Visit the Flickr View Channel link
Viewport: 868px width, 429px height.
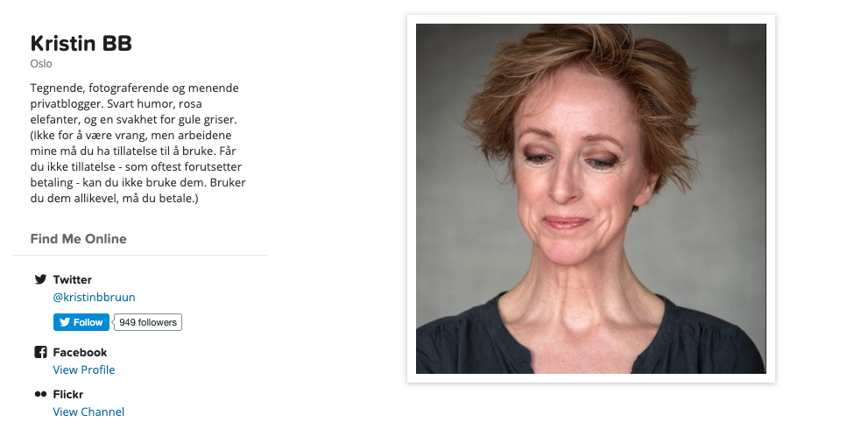tap(88, 411)
